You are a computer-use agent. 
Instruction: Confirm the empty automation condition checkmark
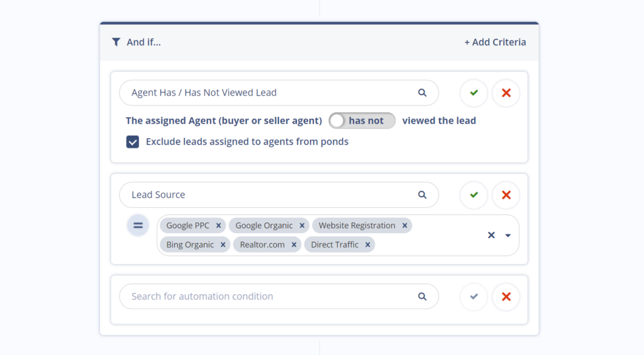coord(474,297)
